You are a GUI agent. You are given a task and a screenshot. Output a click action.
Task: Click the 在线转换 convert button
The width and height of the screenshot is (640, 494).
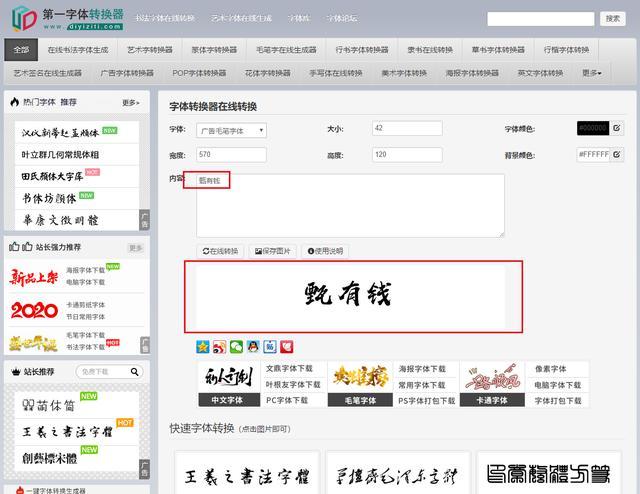click(x=220, y=251)
